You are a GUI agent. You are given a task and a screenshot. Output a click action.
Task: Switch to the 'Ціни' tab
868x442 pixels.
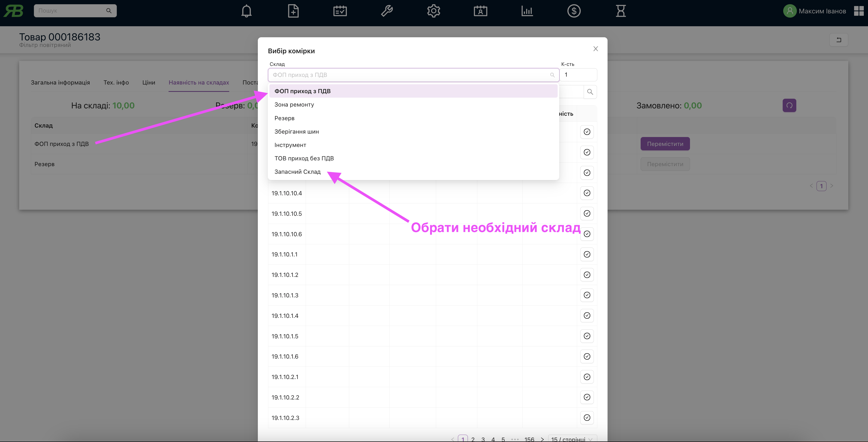(149, 82)
